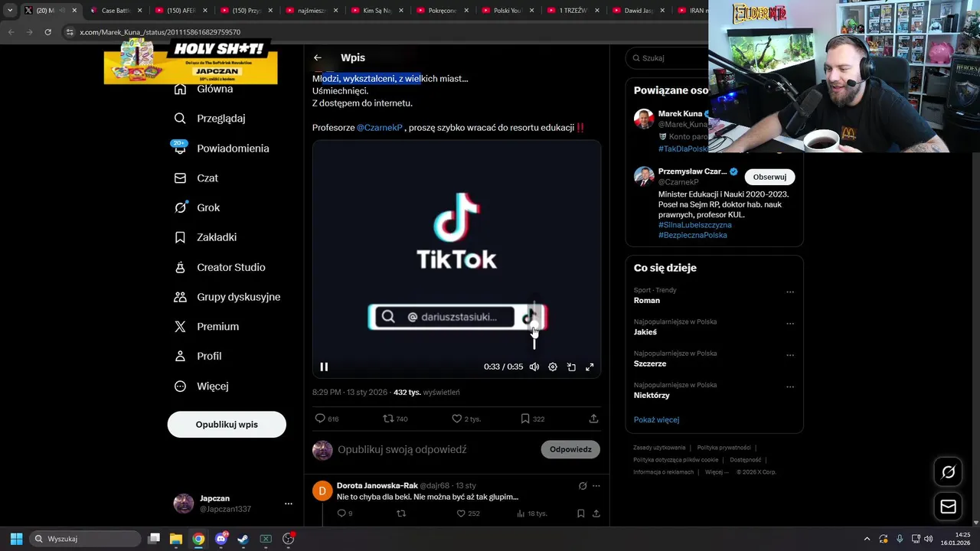Bookmark the post with 322 bookmarks
Viewport: 980px width, 551px height.
click(x=524, y=419)
